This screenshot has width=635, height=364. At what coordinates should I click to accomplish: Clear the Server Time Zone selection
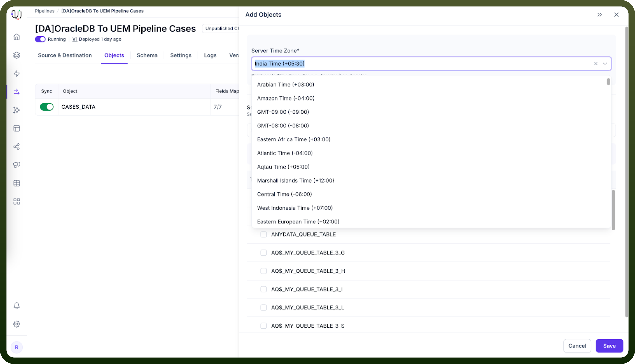tap(596, 63)
